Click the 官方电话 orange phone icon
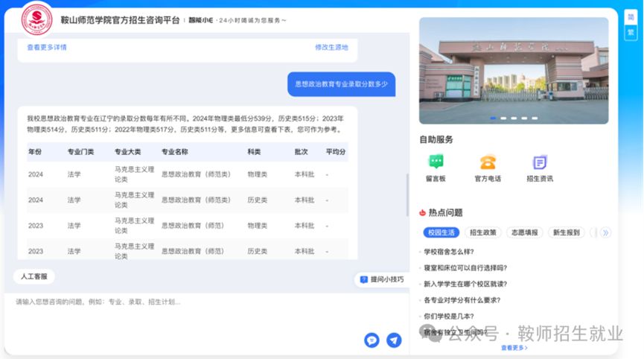Screen dimensions: 644x359 click(x=488, y=162)
